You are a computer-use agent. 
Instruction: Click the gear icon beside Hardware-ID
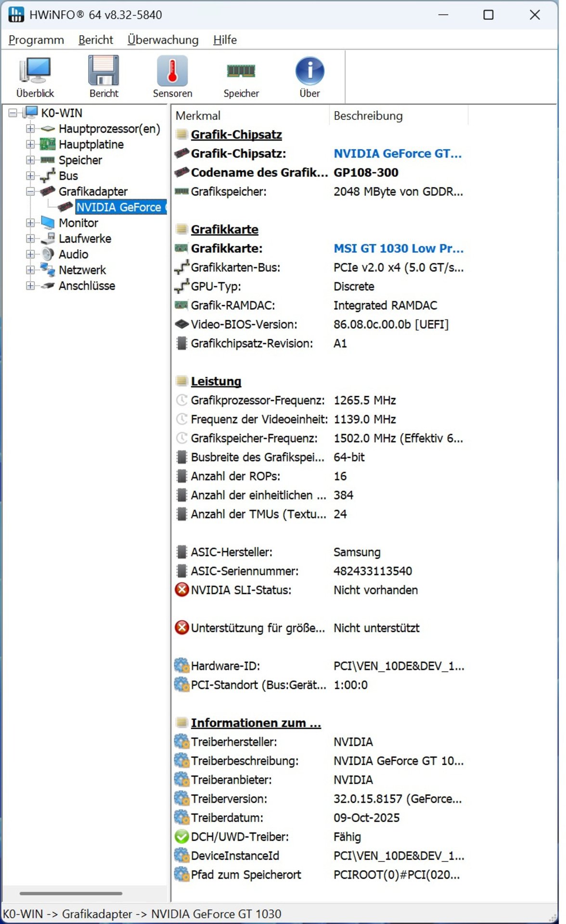181,666
